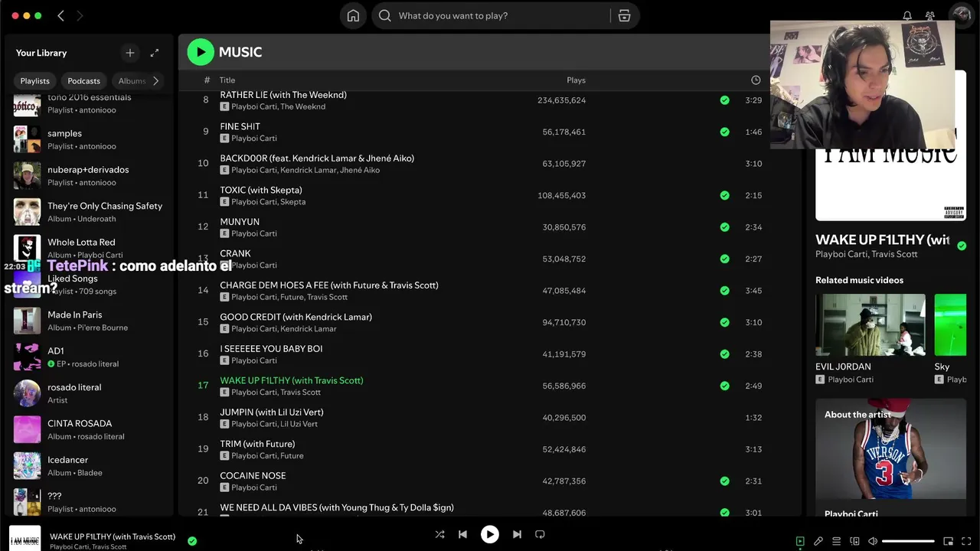Image resolution: width=980 pixels, height=551 pixels.
Task: Open artist link The Weeknd under RATHER LIE
Action: point(302,106)
